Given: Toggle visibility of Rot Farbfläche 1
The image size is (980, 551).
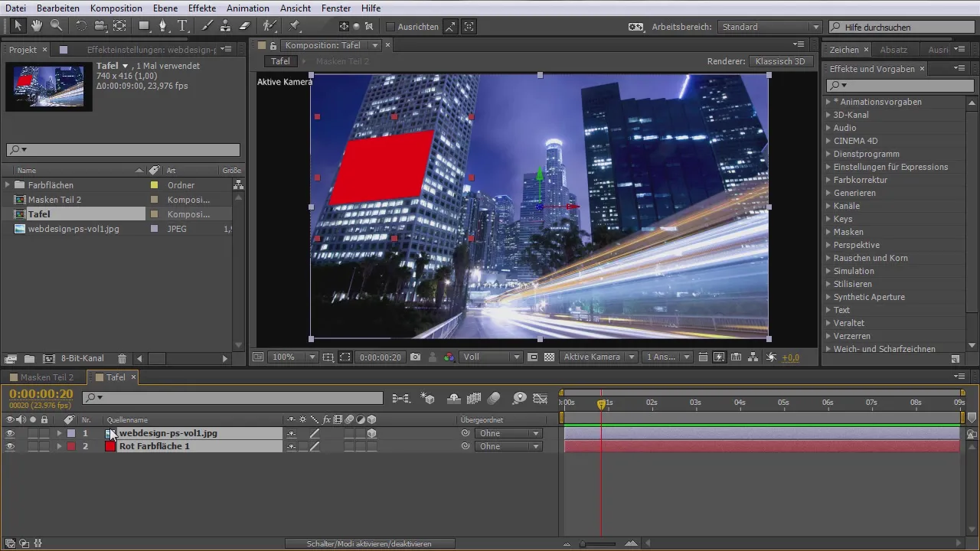Looking at the screenshot, I should tap(10, 446).
